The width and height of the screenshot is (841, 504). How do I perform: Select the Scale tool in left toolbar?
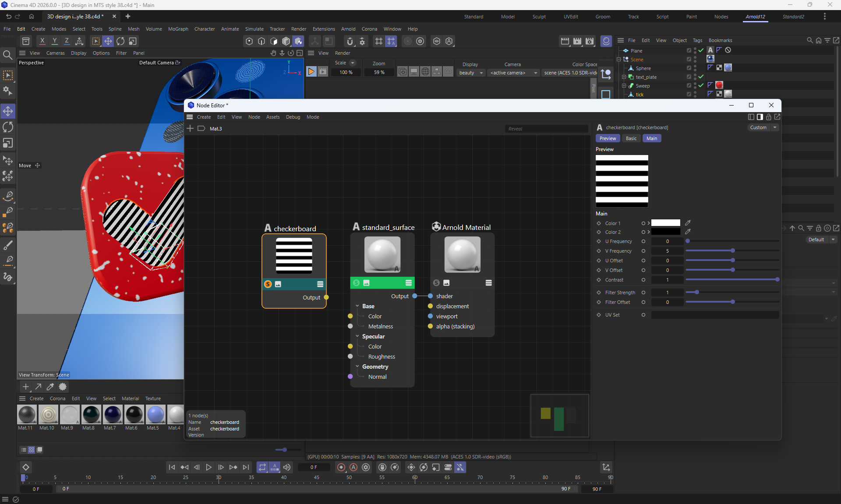point(8,143)
